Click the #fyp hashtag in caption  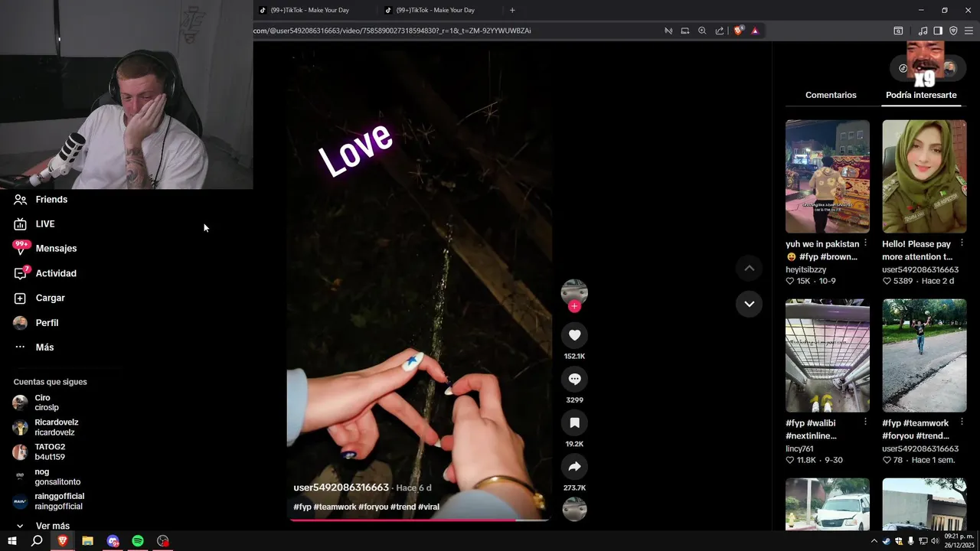[302, 507]
